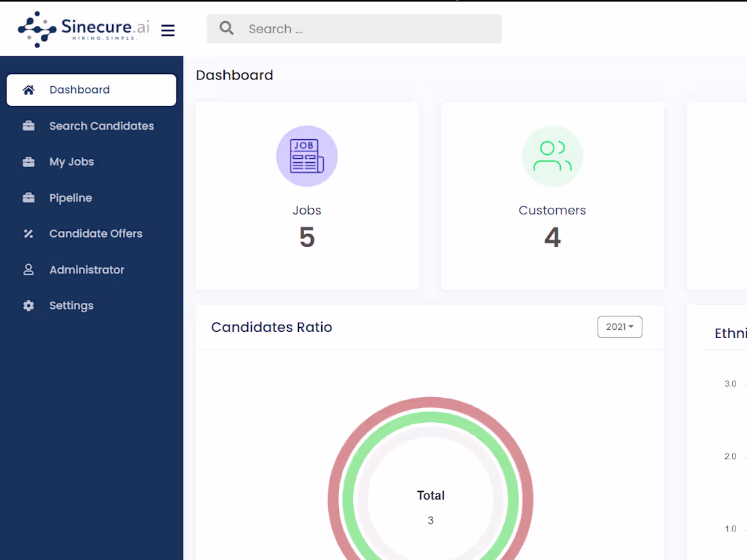Select the briefcase icon for Search Candidates
The width and height of the screenshot is (747, 560).
(28, 126)
